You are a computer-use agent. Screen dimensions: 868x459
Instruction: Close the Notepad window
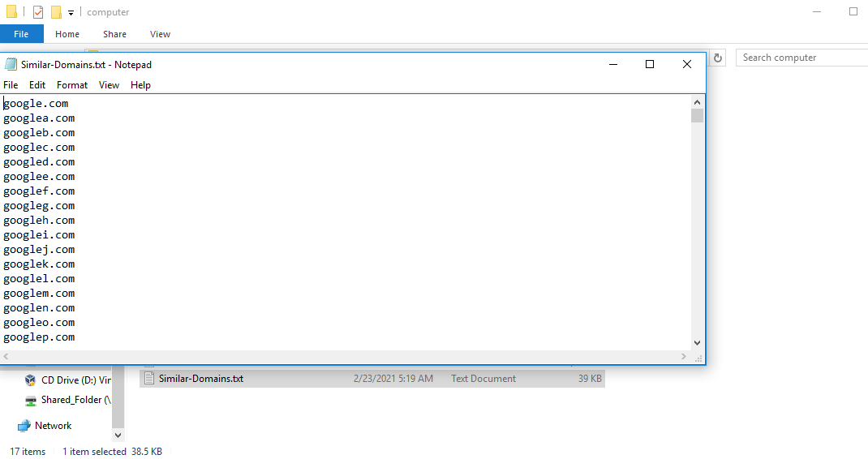(687, 64)
